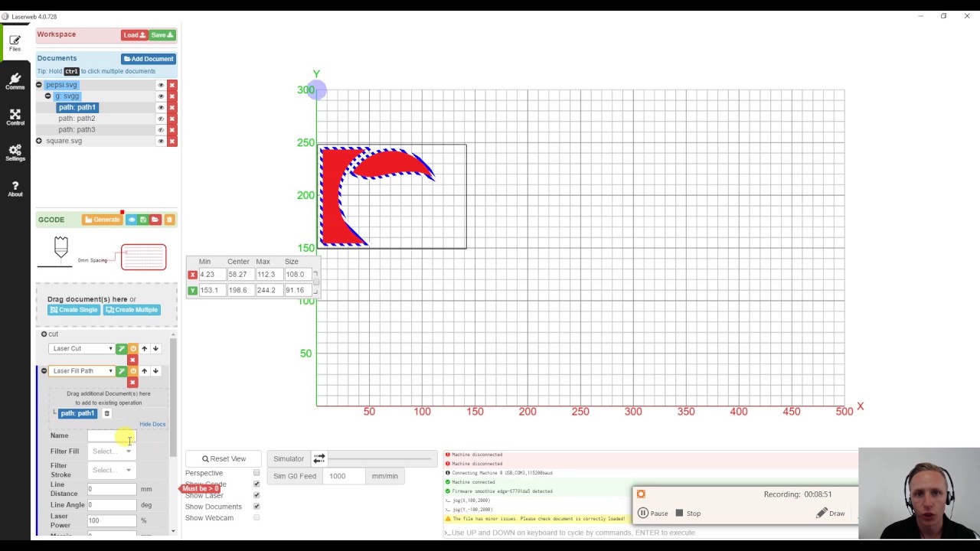Toggle the simulator swap arrows icon
Image resolution: width=980 pixels, height=551 pixels.
319,459
